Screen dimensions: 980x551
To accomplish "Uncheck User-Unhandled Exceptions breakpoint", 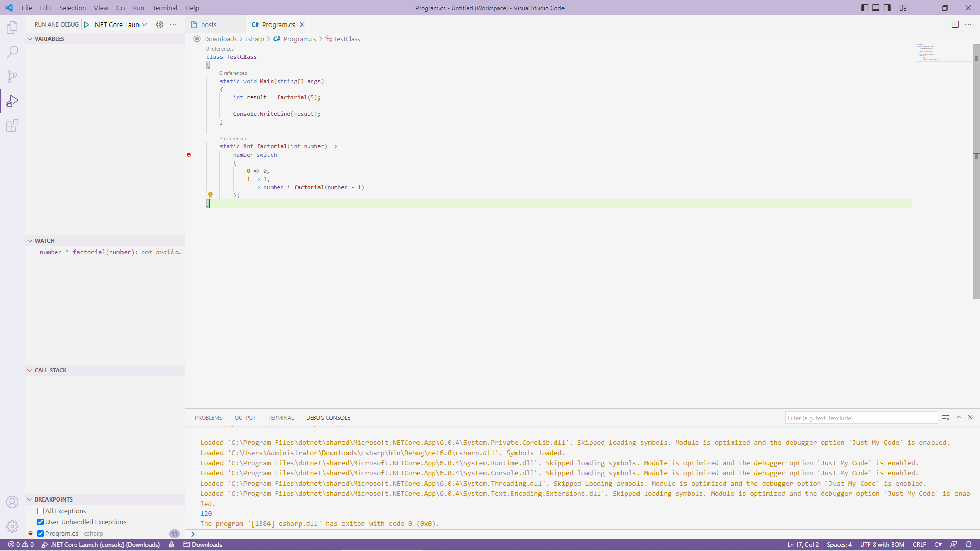I will point(40,522).
